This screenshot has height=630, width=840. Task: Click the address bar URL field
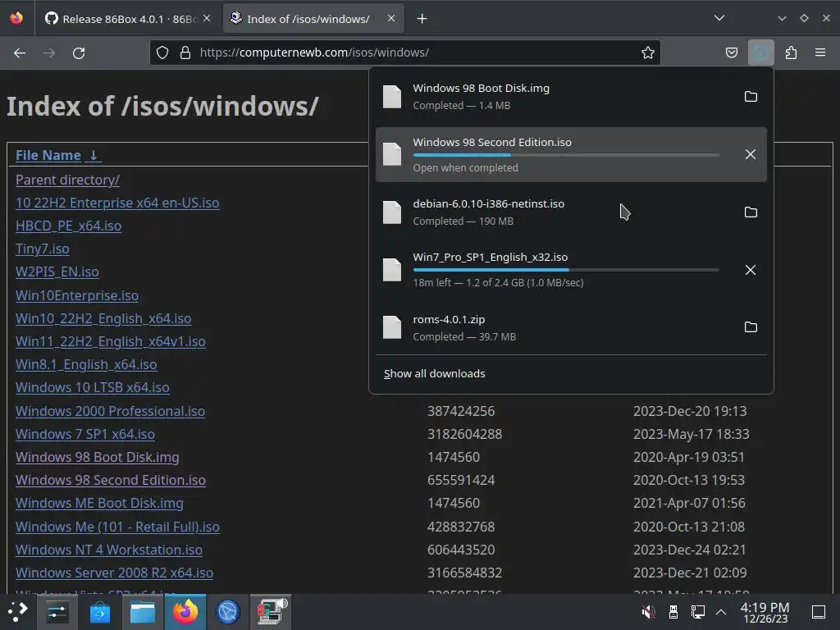coord(407,52)
